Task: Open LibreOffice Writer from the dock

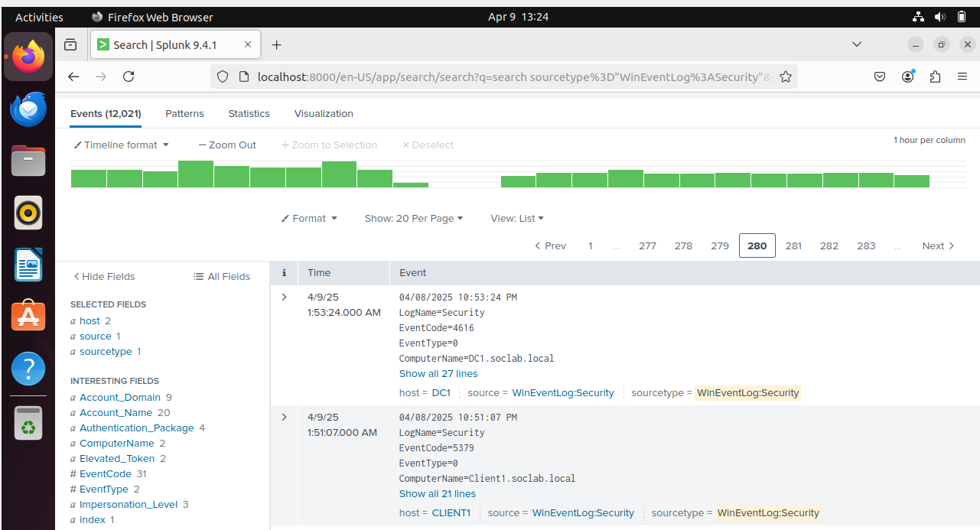Action: point(28,265)
